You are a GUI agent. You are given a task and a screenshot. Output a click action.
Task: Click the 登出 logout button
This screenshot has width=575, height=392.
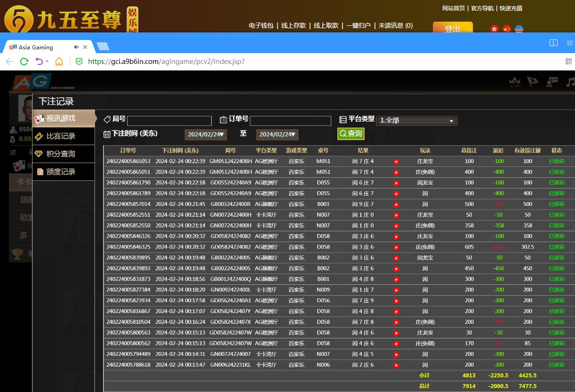(x=452, y=28)
